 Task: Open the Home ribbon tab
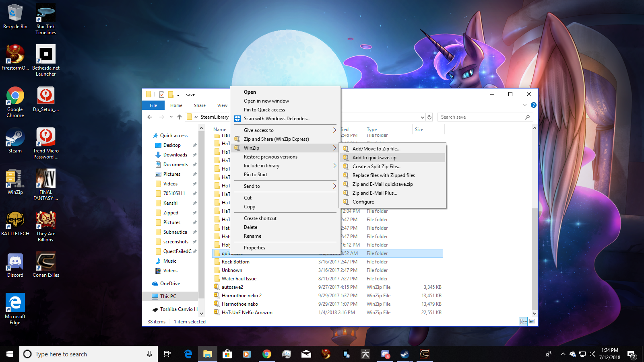pyautogui.click(x=176, y=105)
